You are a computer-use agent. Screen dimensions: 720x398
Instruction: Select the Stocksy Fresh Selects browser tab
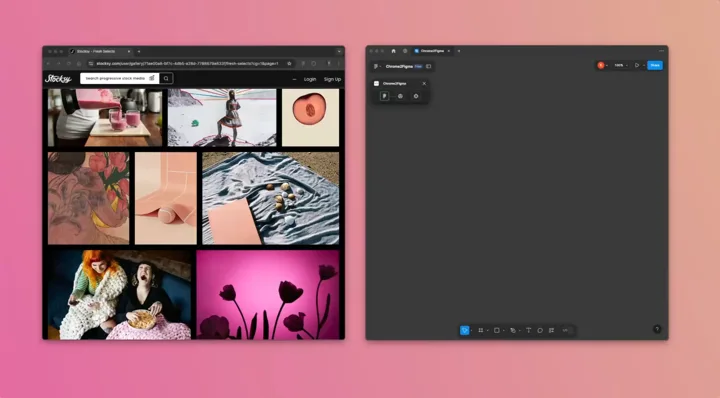pyautogui.click(x=100, y=51)
